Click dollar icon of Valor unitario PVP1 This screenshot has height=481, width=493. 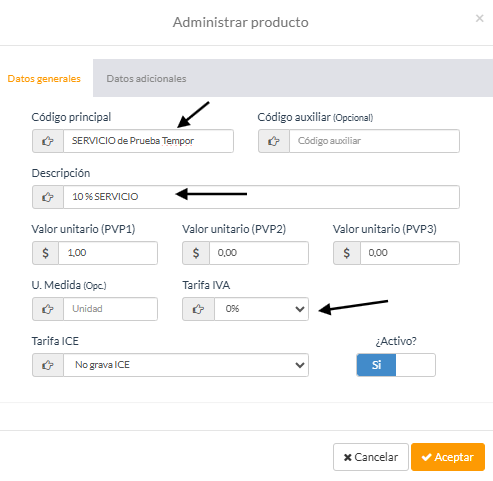[x=45, y=253]
